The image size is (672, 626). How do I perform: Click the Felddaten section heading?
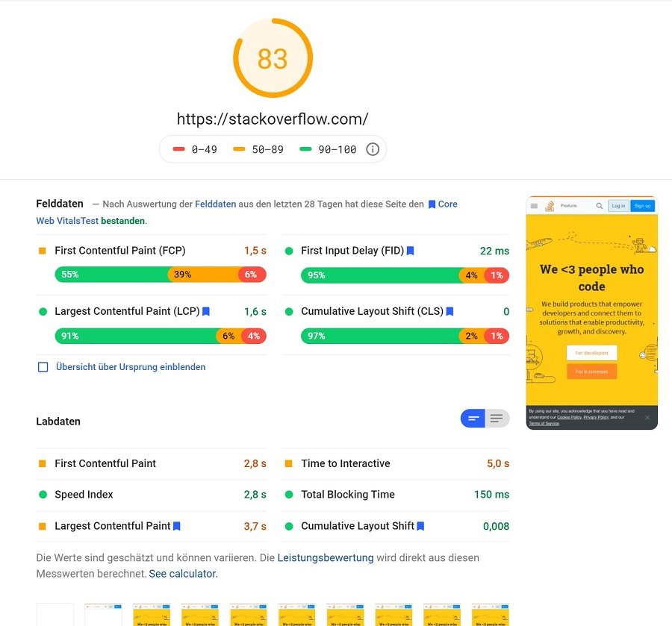tap(60, 204)
